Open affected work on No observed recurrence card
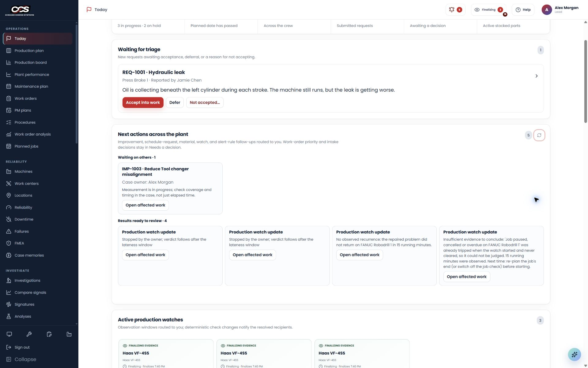Viewport: 588px width, 368px height. 359,255
